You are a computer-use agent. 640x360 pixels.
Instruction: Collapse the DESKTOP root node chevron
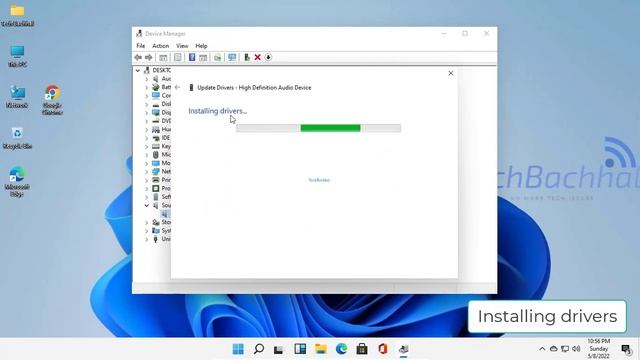(138, 71)
